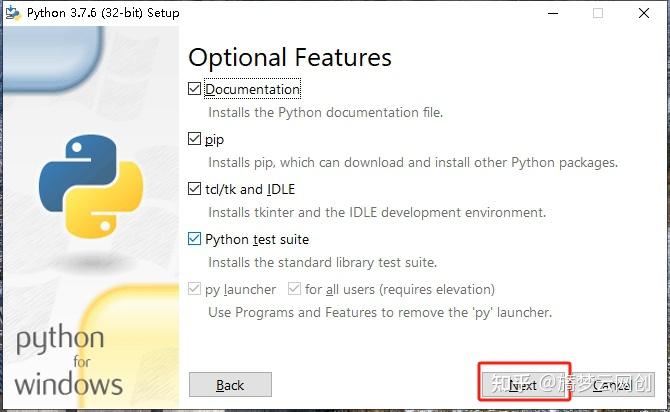Close the Python 3.7.6 Setup window
The width and height of the screenshot is (670, 412).
click(644, 13)
